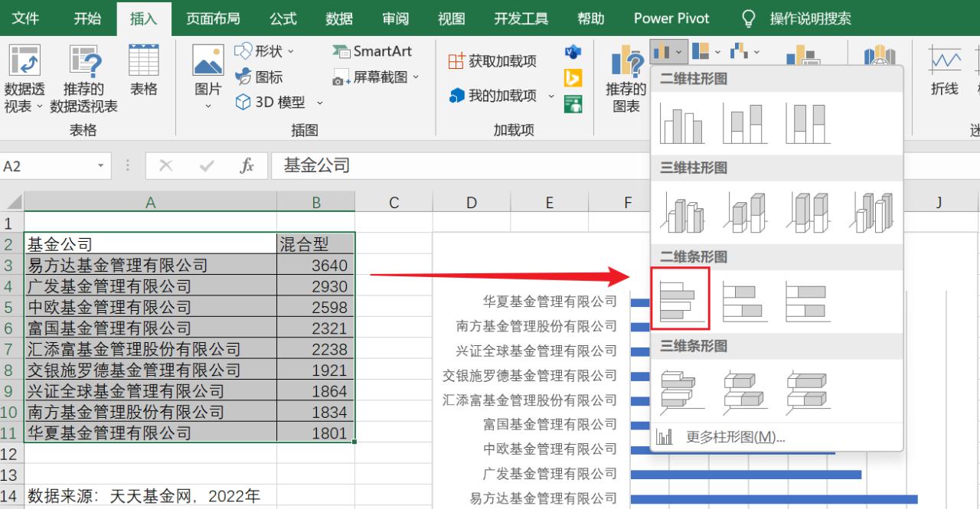
Task: Select the cell with value 2930
Action: pyautogui.click(x=316, y=286)
